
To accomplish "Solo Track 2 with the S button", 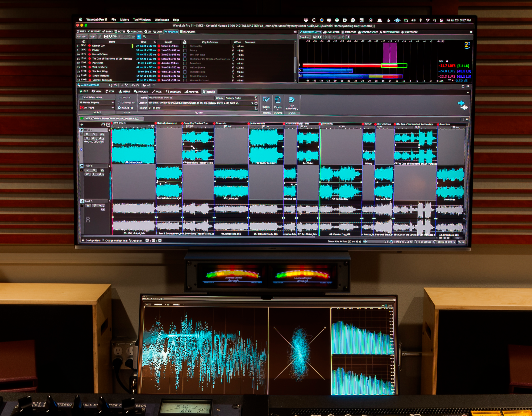I will [94, 170].
